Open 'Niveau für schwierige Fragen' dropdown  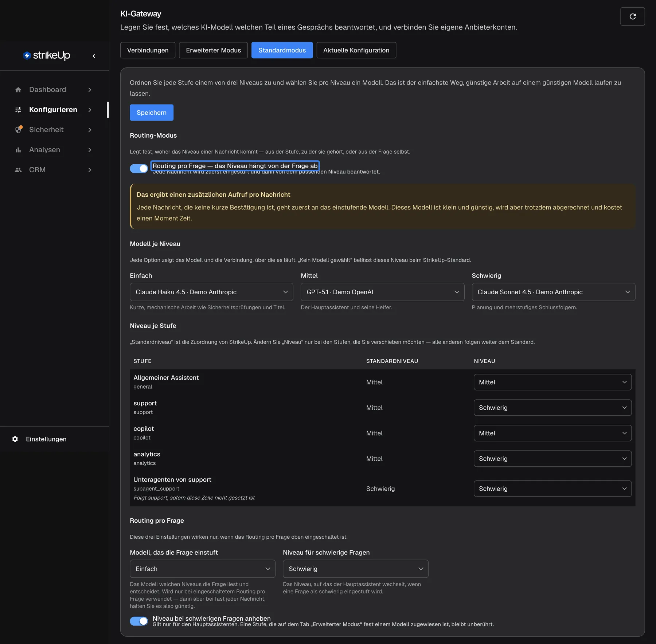[x=356, y=569]
